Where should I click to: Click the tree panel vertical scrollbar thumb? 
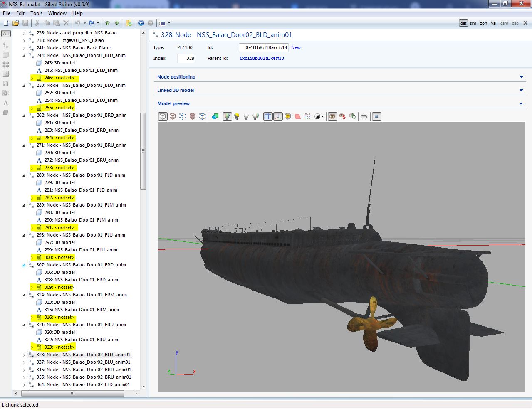pyautogui.click(x=144, y=151)
